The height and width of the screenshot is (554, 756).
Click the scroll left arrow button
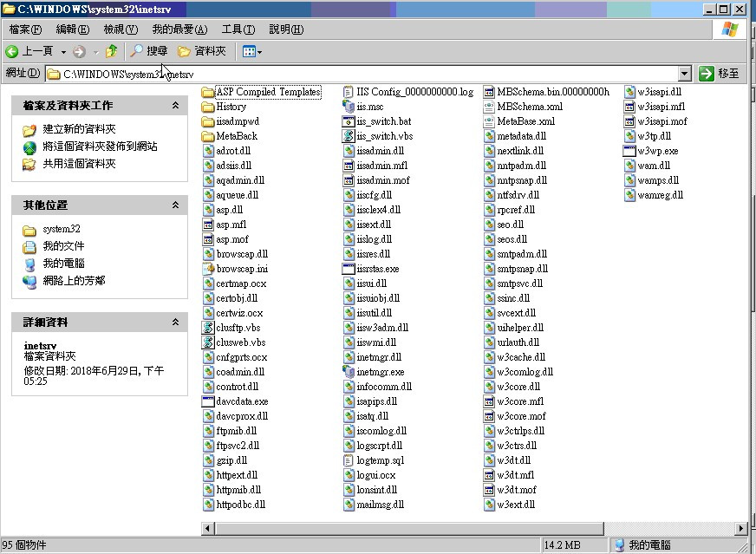pos(208,529)
